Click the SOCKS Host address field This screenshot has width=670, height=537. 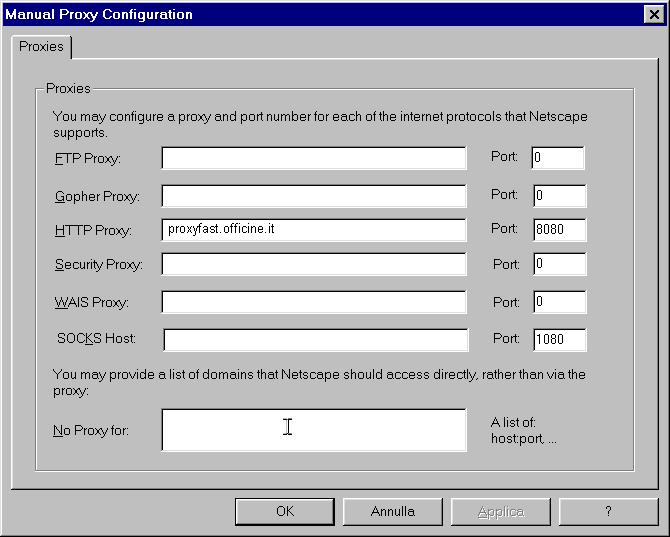tap(315, 340)
